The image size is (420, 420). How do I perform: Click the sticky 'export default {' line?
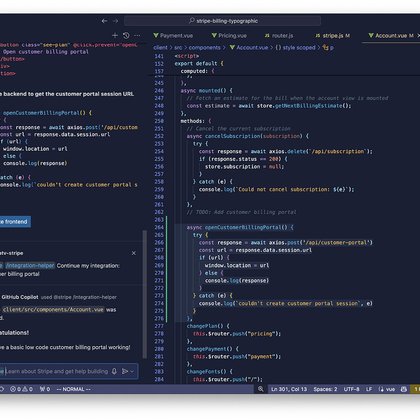(x=199, y=63)
